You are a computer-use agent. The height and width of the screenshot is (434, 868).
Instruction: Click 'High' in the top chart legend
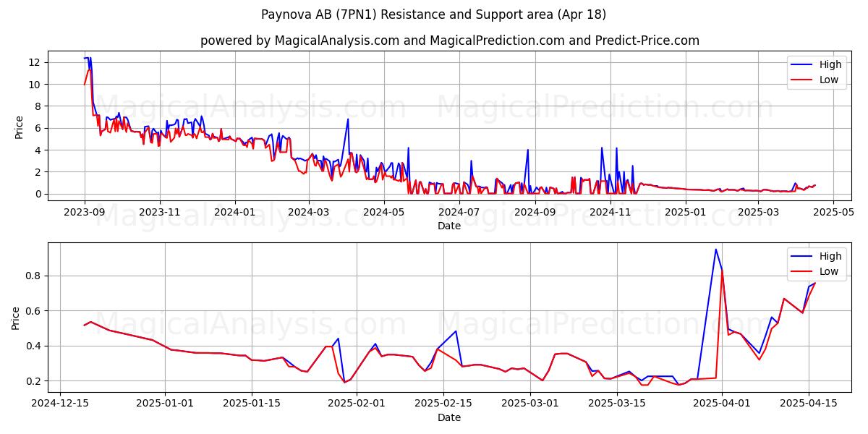pos(830,64)
